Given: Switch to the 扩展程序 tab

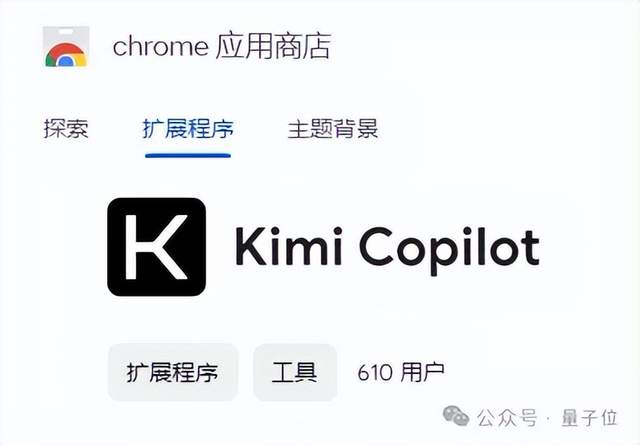Looking at the screenshot, I should point(188,129).
